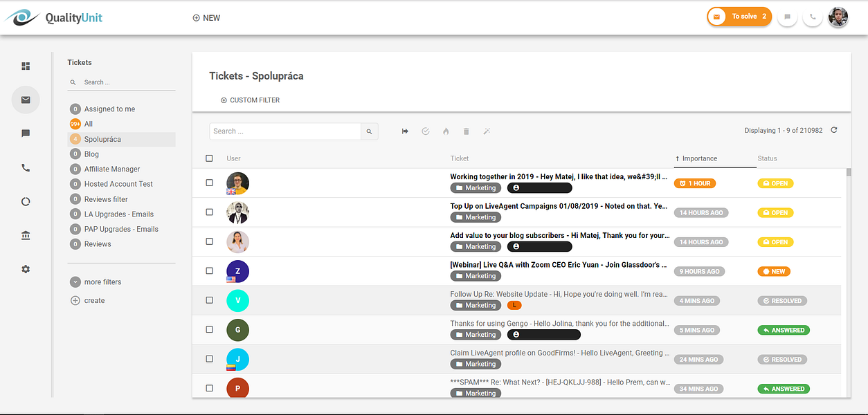Open CUSTOM FILTER options

click(x=250, y=100)
